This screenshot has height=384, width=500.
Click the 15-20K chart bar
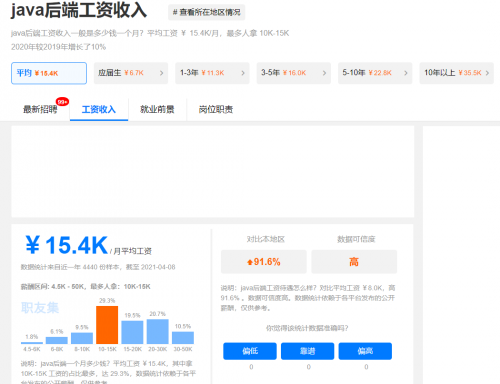click(x=132, y=332)
